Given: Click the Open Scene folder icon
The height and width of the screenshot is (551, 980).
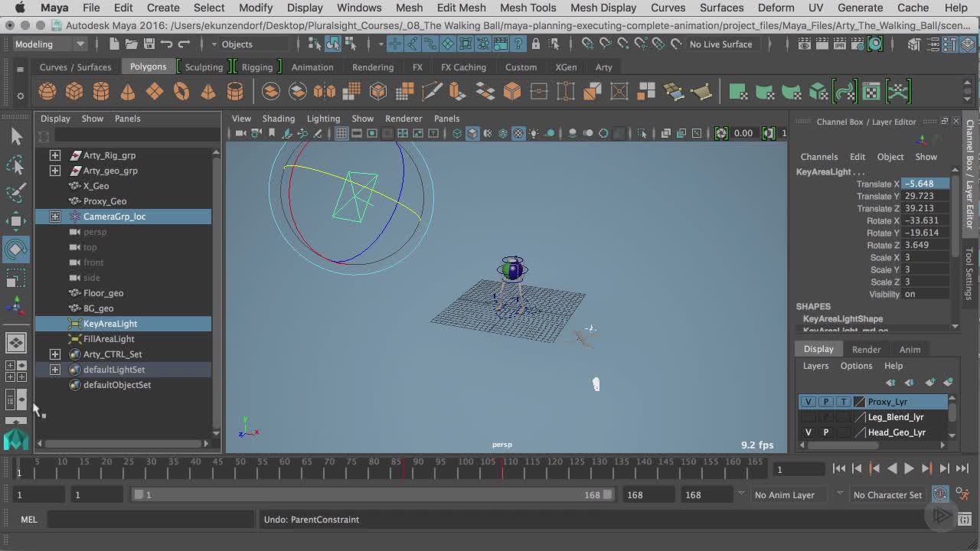Looking at the screenshot, I should pyautogui.click(x=132, y=44).
